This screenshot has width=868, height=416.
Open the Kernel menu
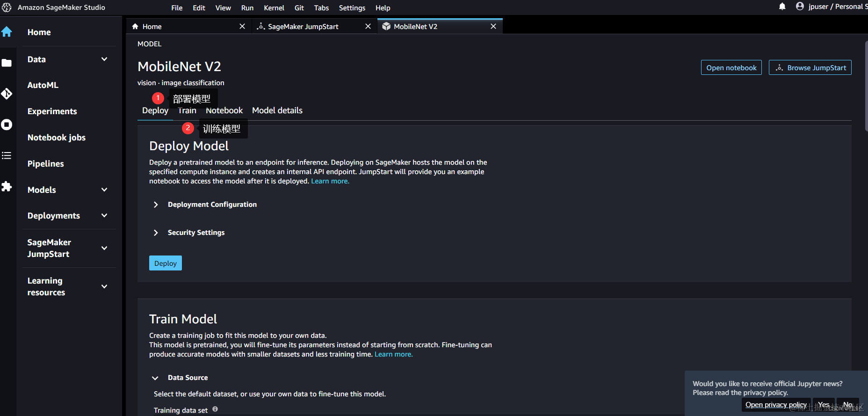(274, 8)
